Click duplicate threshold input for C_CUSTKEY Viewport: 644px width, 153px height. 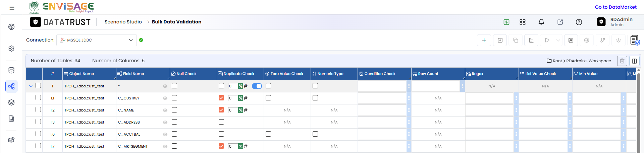pos(233,98)
